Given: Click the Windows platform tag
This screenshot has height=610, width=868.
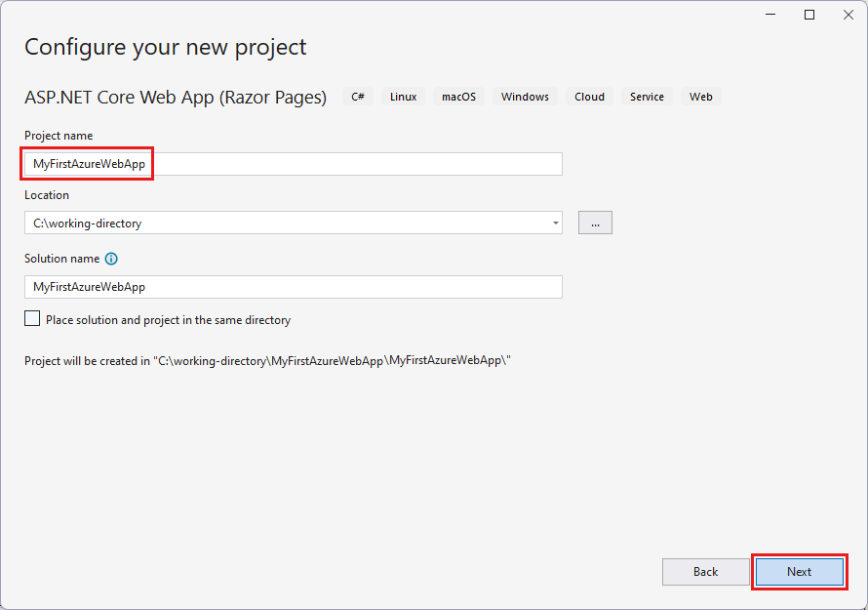Looking at the screenshot, I should click(x=525, y=97).
